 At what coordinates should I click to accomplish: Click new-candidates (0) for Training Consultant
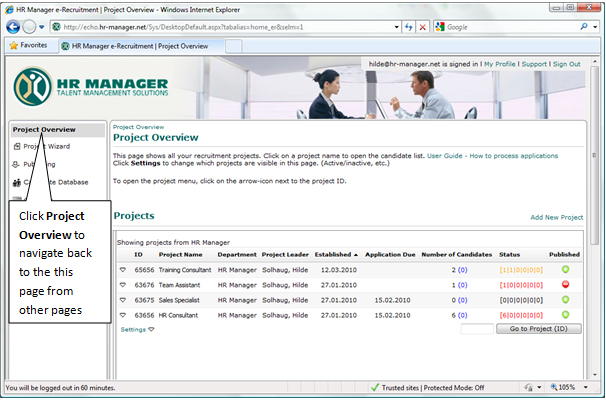click(x=463, y=270)
